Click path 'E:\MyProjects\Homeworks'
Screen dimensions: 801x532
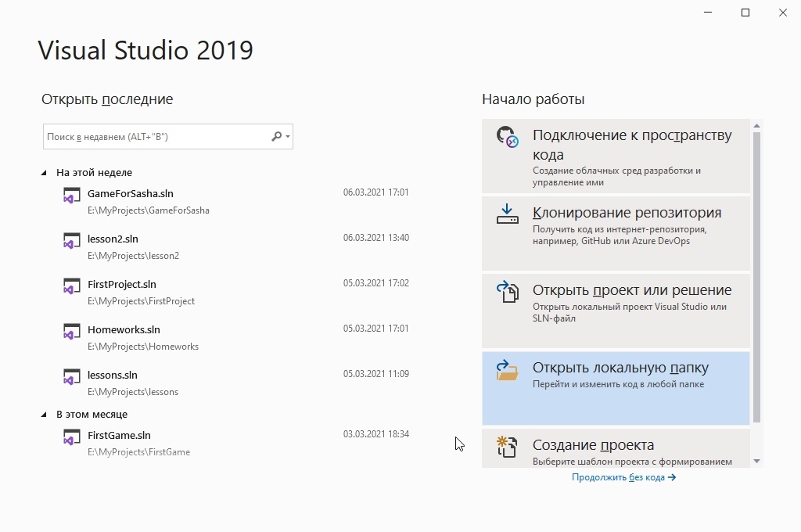[x=143, y=347]
